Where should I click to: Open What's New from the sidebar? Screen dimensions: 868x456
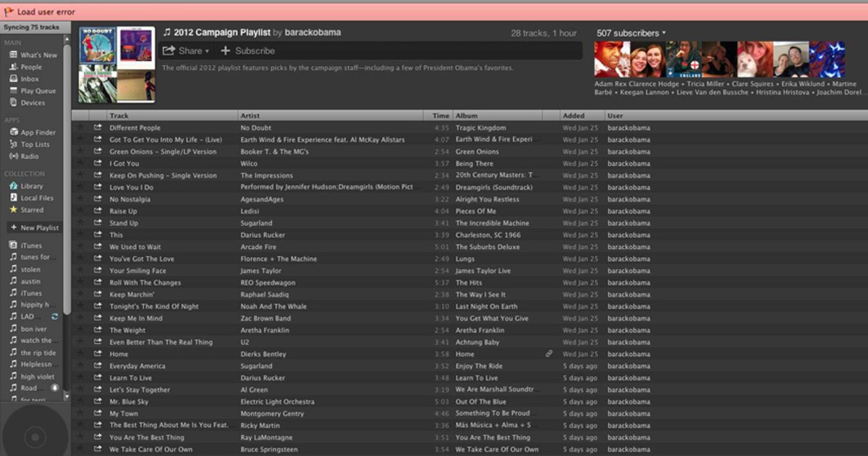click(x=37, y=54)
